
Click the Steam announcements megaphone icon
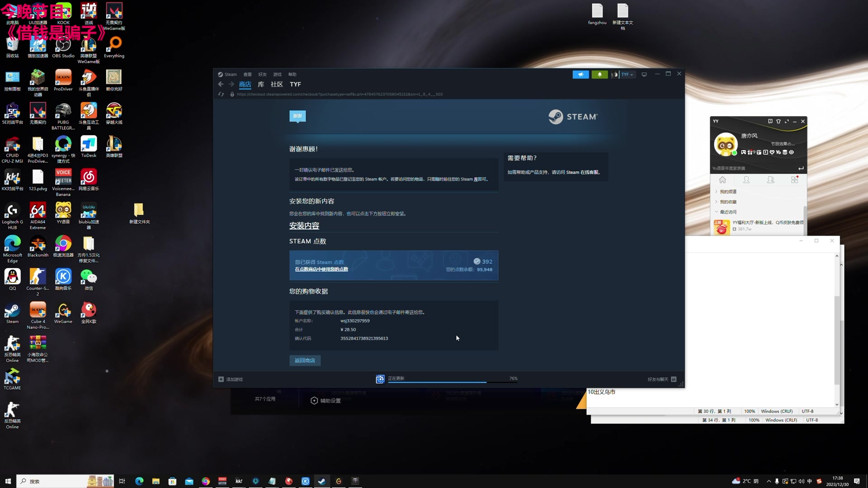(x=580, y=75)
